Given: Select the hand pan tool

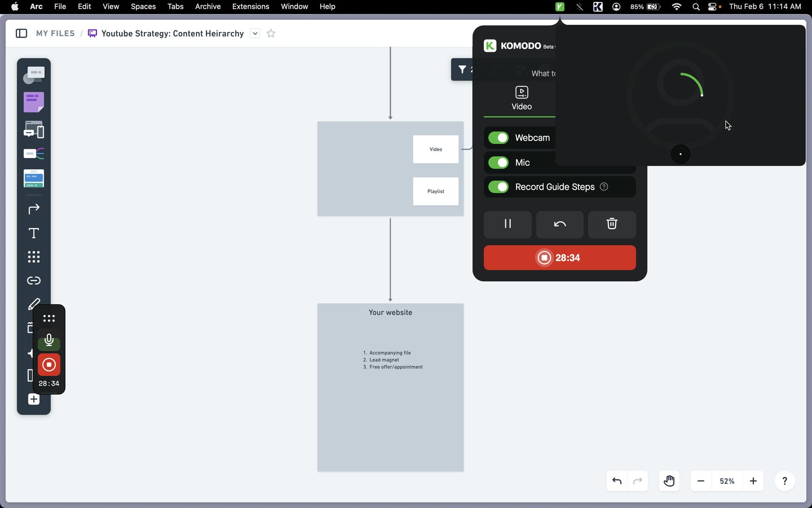Looking at the screenshot, I should pos(669,481).
